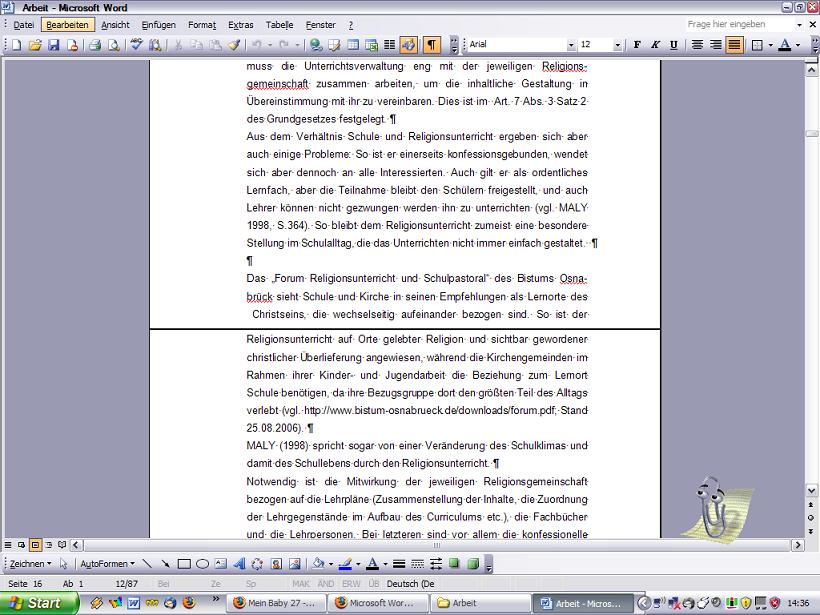Toggle bold formatting
Image resolution: width=820 pixels, height=615 pixels.
pos(636,45)
